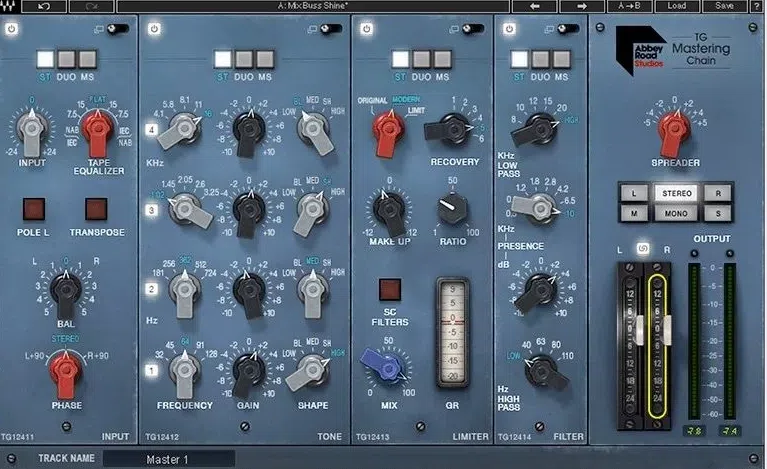Click band 2 shape knob
The image size is (767, 469).
(313, 290)
